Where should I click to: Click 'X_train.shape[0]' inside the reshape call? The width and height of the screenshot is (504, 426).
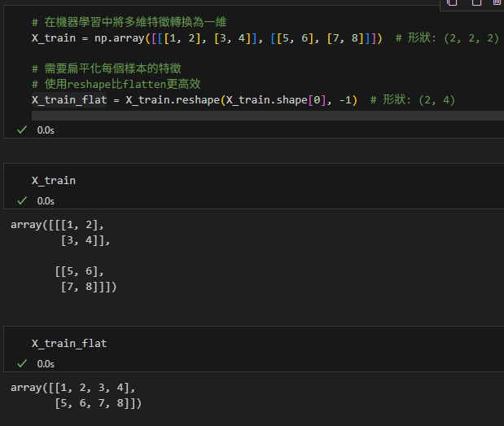point(276,100)
